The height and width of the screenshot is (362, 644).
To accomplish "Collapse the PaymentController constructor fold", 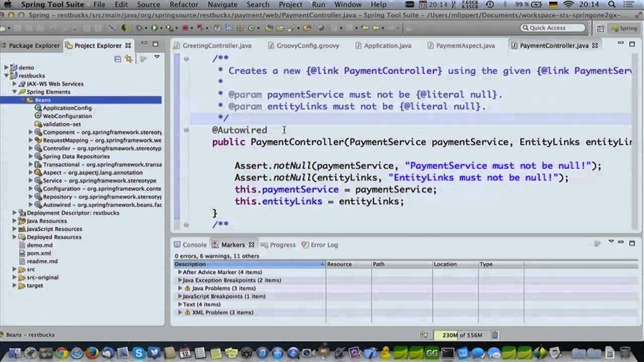I will pyautogui.click(x=186, y=130).
